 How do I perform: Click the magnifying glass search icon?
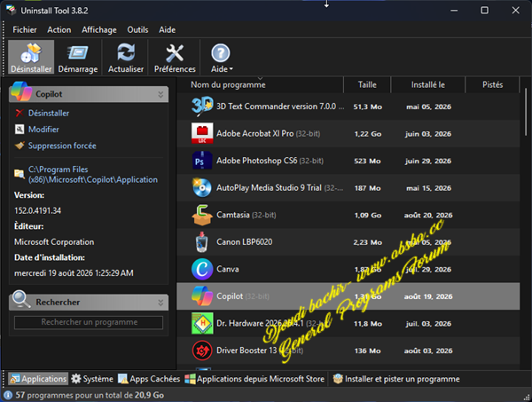point(21,299)
